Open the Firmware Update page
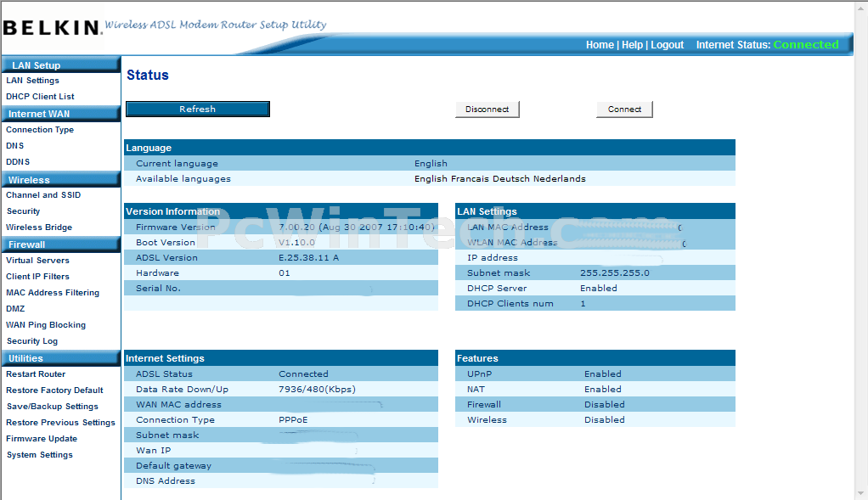 click(42, 438)
